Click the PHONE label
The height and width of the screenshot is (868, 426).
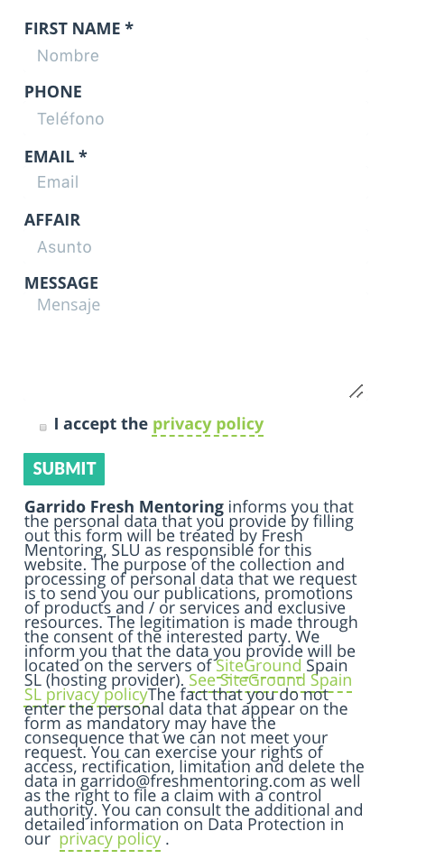pos(53,92)
